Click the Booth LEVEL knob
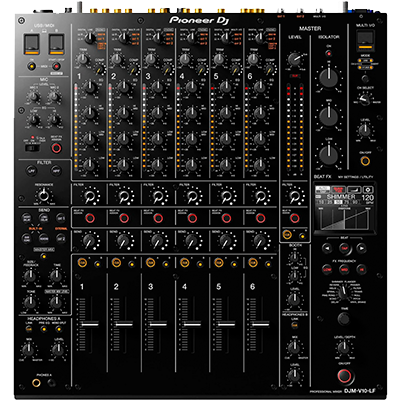Image resolution: width=400 pixels, height=400 pixels. pos(294,299)
